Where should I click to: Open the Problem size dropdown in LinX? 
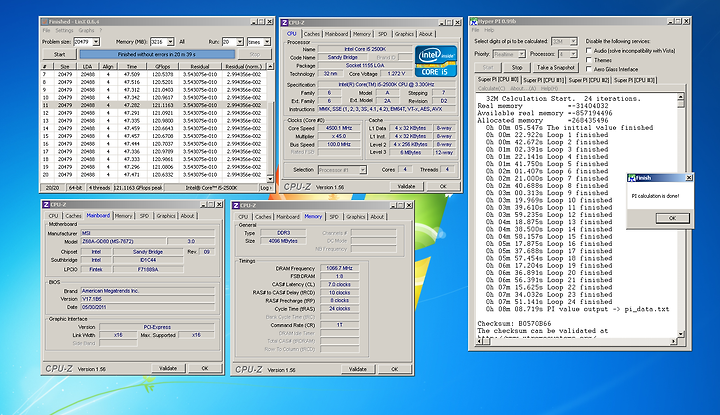[x=96, y=42]
